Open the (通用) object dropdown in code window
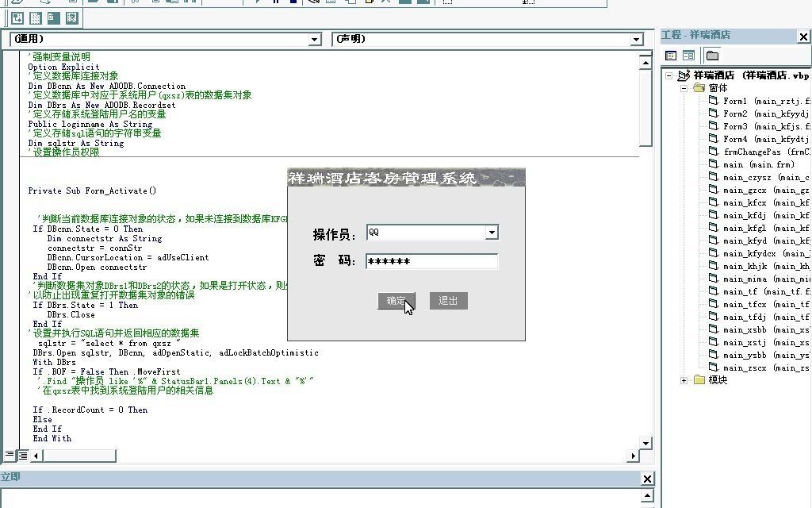This screenshot has height=508, width=812. tap(314, 38)
